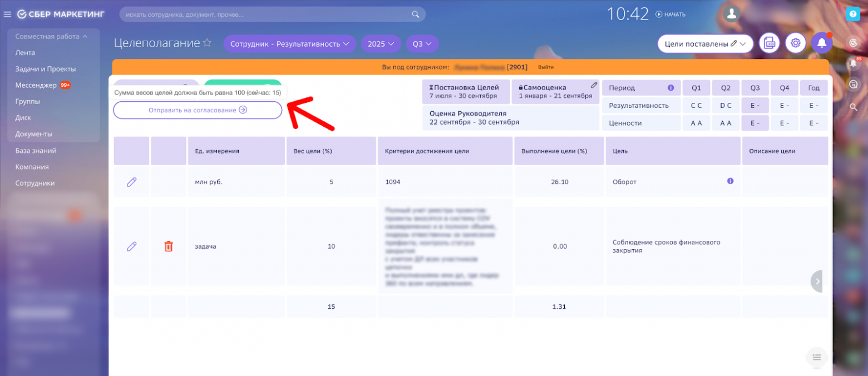Edit the Оборот goal with the pencil icon
The width and height of the screenshot is (868, 376).
click(131, 181)
